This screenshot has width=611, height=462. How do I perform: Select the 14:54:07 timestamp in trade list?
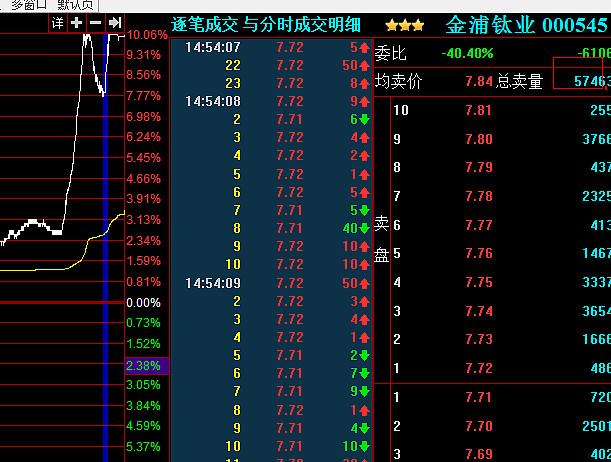pyautogui.click(x=213, y=48)
